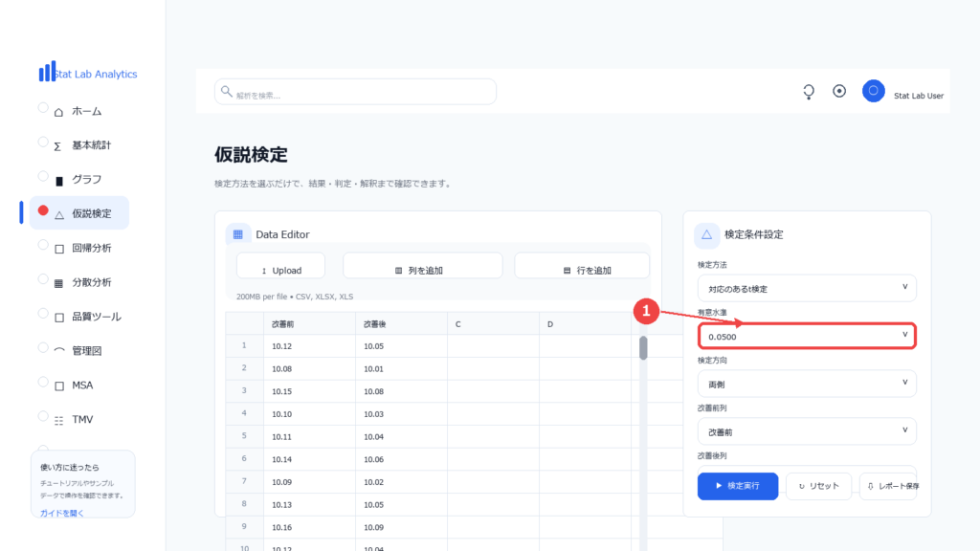Image resolution: width=980 pixels, height=551 pixels.
Task: Select the 管理図 radio indicator
Action: coord(43,348)
